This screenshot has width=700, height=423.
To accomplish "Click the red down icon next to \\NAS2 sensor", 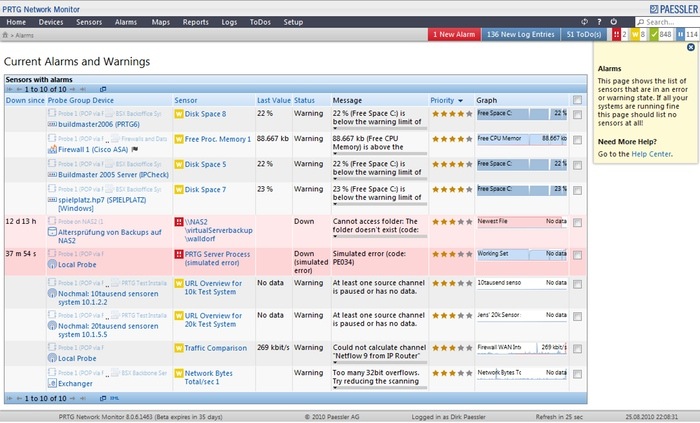I will click(179, 222).
